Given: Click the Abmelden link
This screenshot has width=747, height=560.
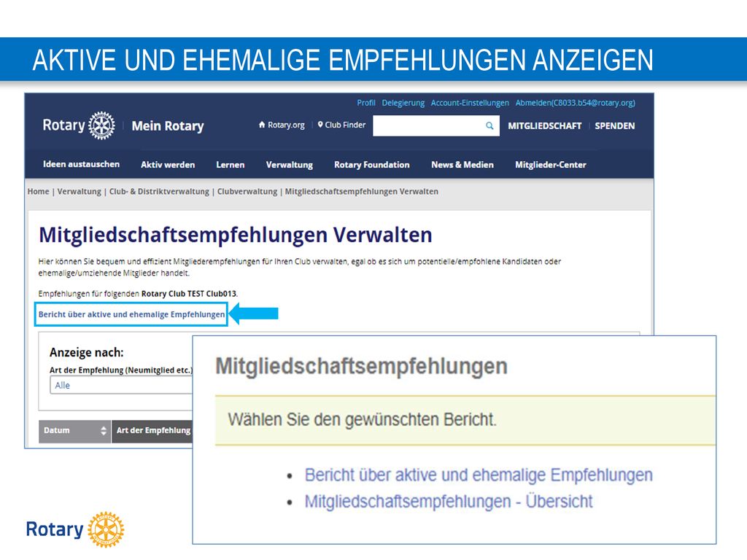Looking at the screenshot, I should coord(575,103).
